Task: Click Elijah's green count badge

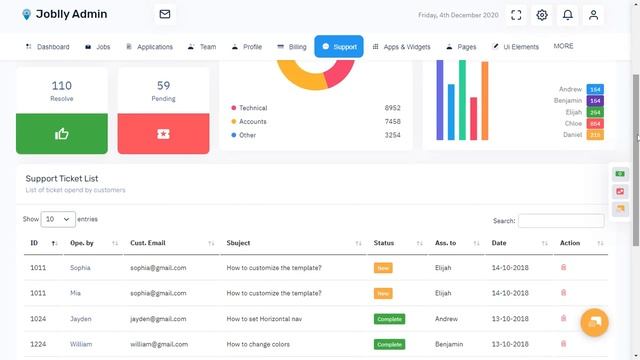Action: click(x=595, y=112)
